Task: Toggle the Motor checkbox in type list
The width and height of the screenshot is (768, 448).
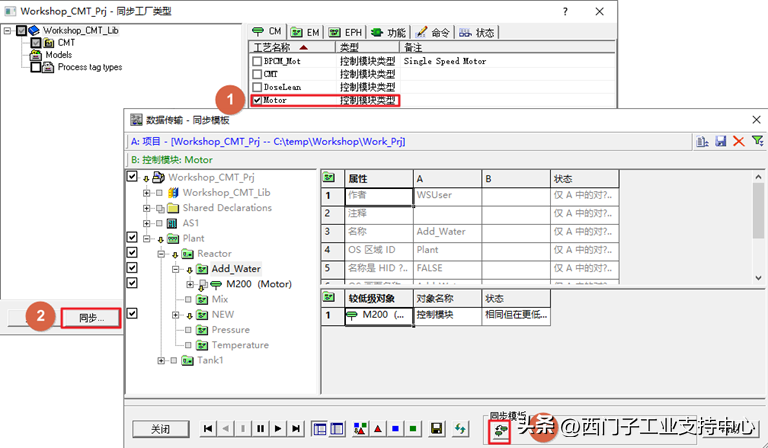Action: pyautogui.click(x=258, y=101)
